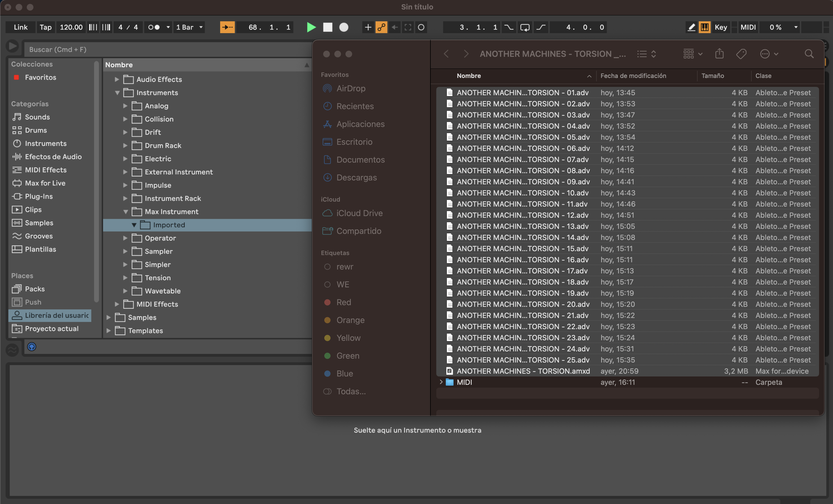Toggle the computer MIDI keyboard
The width and height of the screenshot is (833, 504).
pos(705,27)
